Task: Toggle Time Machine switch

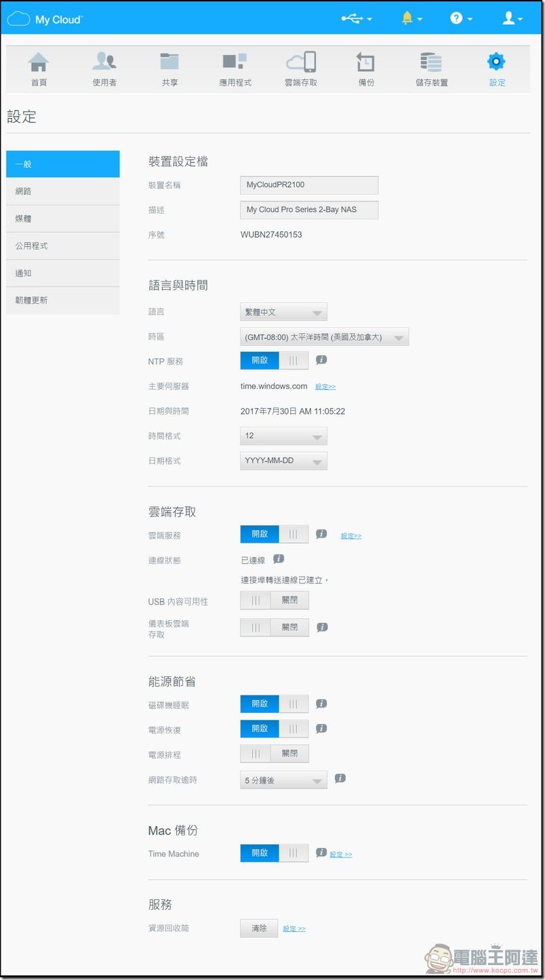Action: click(x=275, y=853)
